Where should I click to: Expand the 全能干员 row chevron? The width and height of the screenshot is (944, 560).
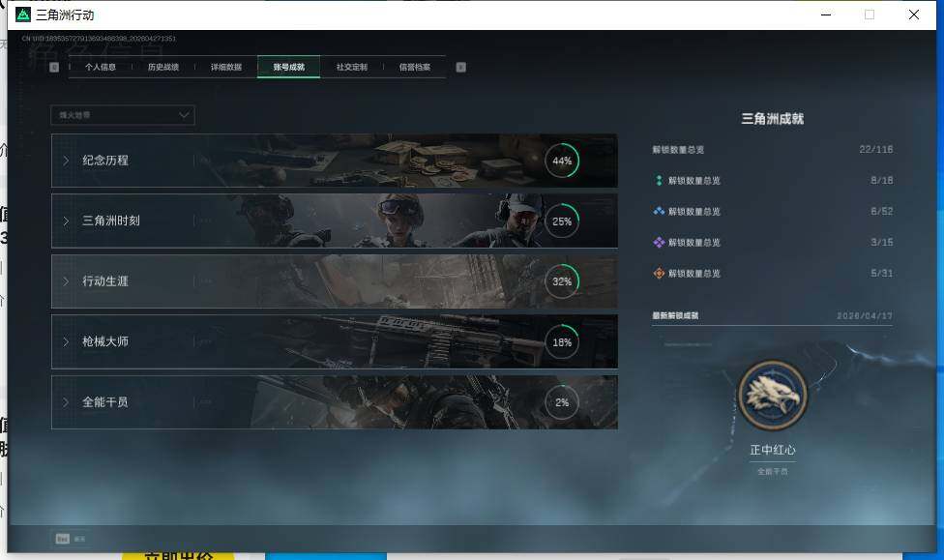(x=66, y=401)
